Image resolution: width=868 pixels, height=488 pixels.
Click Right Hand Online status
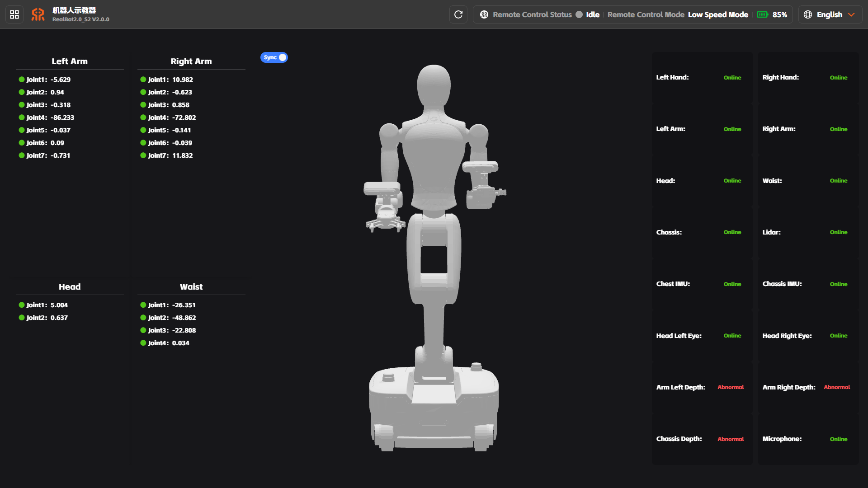point(839,78)
